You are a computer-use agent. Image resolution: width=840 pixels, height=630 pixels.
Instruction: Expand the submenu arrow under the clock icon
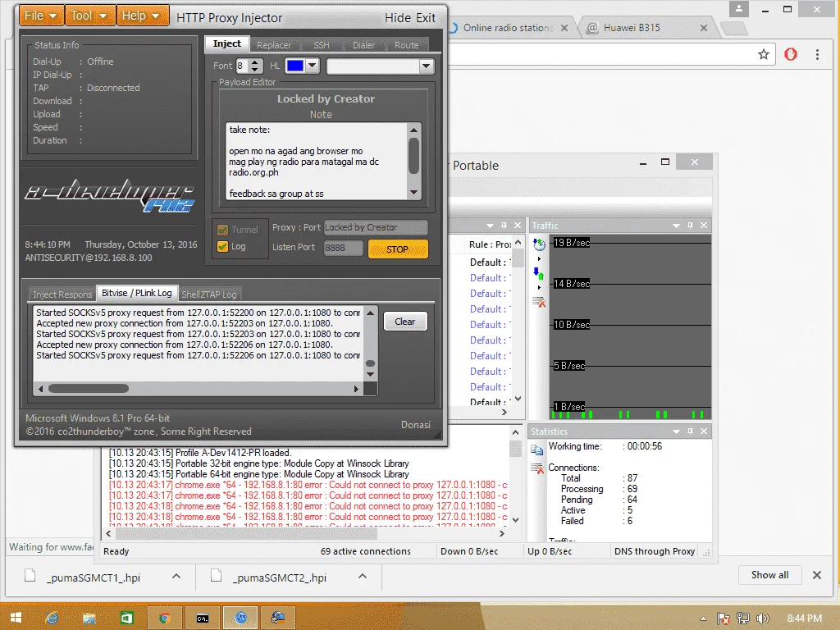pyautogui.click(x=539, y=258)
